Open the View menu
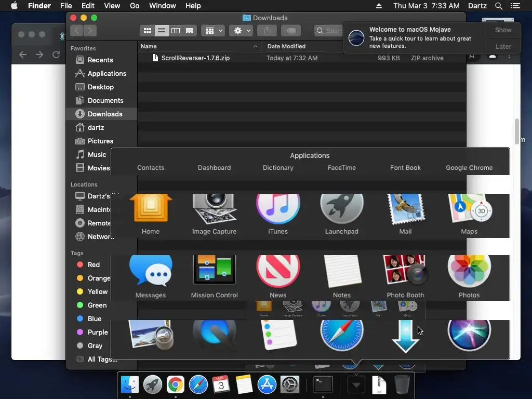 112,6
